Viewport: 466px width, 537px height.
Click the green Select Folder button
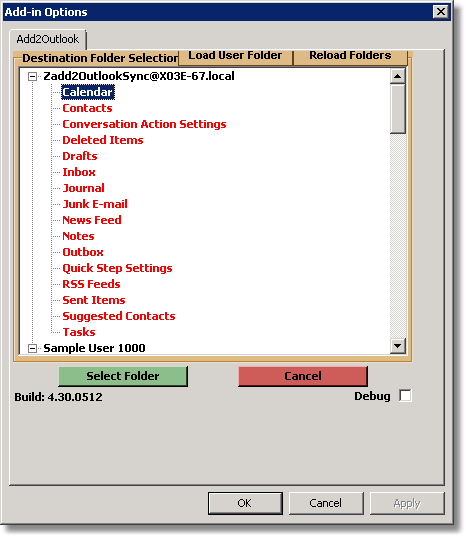[123, 376]
